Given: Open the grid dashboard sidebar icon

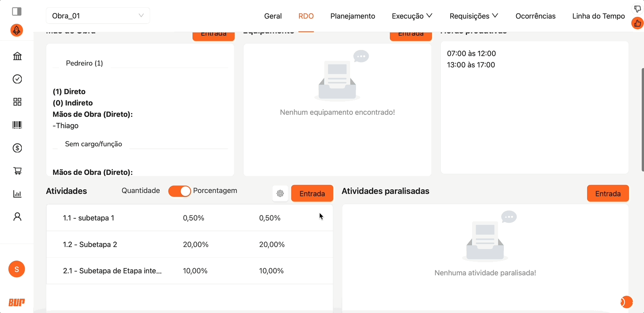Looking at the screenshot, I should coord(17,102).
